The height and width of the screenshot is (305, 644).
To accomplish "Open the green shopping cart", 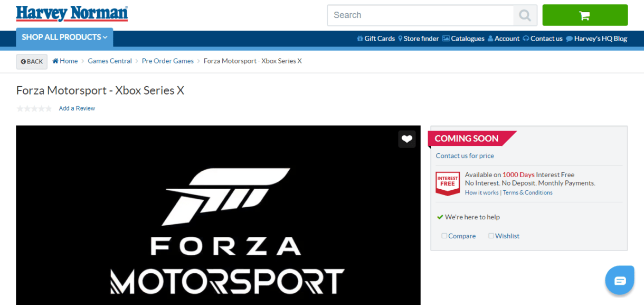I will (585, 15).
